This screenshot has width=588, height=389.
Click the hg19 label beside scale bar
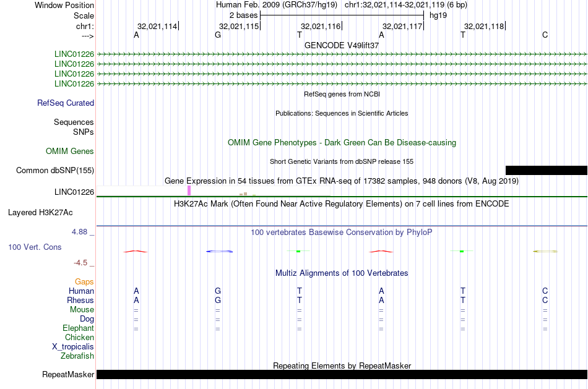[x=438, y=15]
